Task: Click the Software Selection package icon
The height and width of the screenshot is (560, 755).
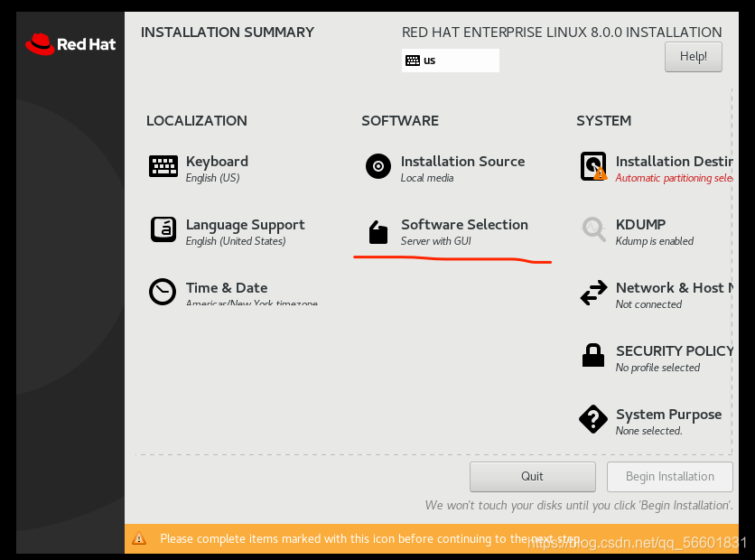Action: pyautogui.click(x=378, y=232)
